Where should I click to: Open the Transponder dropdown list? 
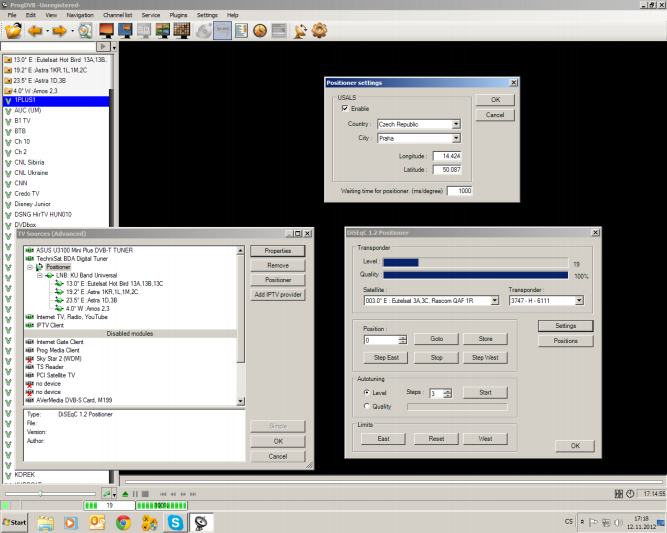(x=579, y=300)
